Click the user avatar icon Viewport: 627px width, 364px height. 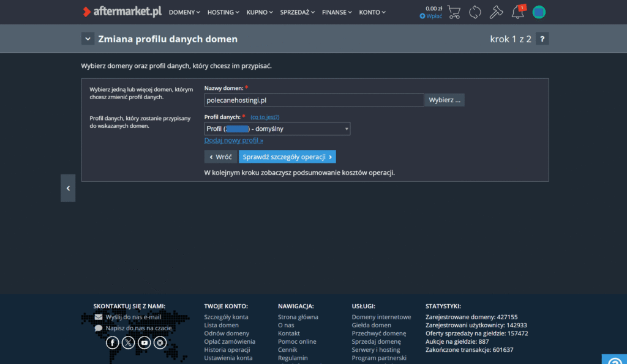click(539, 12)
